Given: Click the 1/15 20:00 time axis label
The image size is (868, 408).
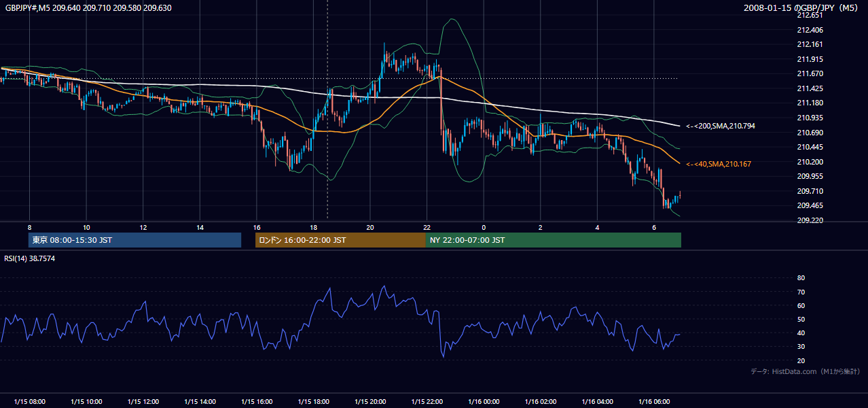Looking at the screenshot, I should pyautogui.click(x=369, y=401).
